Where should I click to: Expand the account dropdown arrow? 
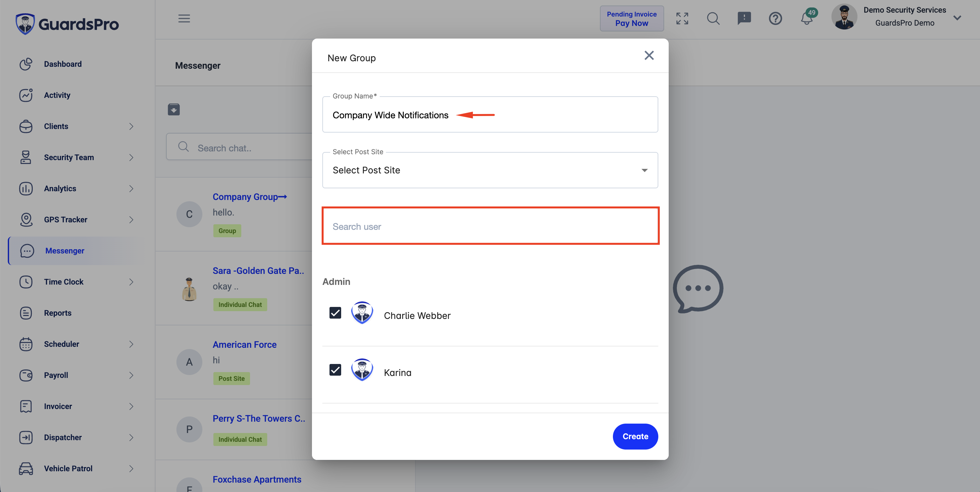957,18
